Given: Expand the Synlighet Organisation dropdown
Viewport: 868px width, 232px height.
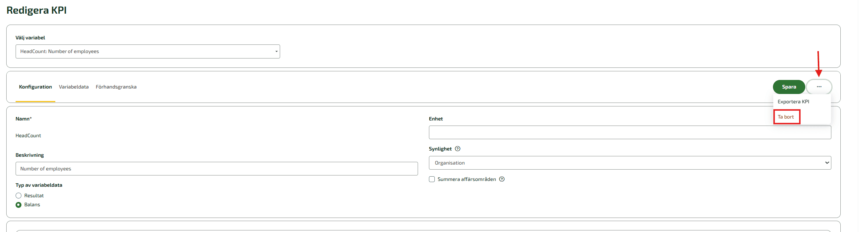Looking at the screenshot, I should pos(630,163).
